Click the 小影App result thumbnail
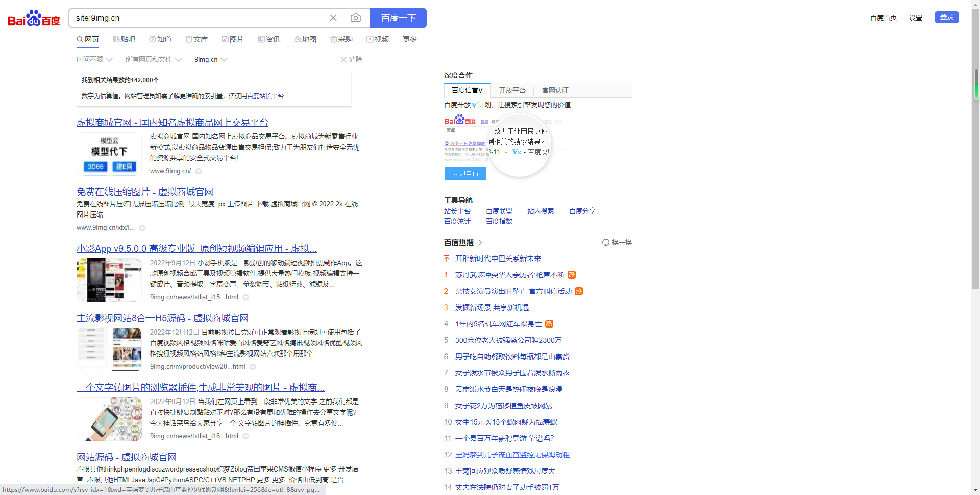Screen dimensions: 980x495 tap(109, 280)
